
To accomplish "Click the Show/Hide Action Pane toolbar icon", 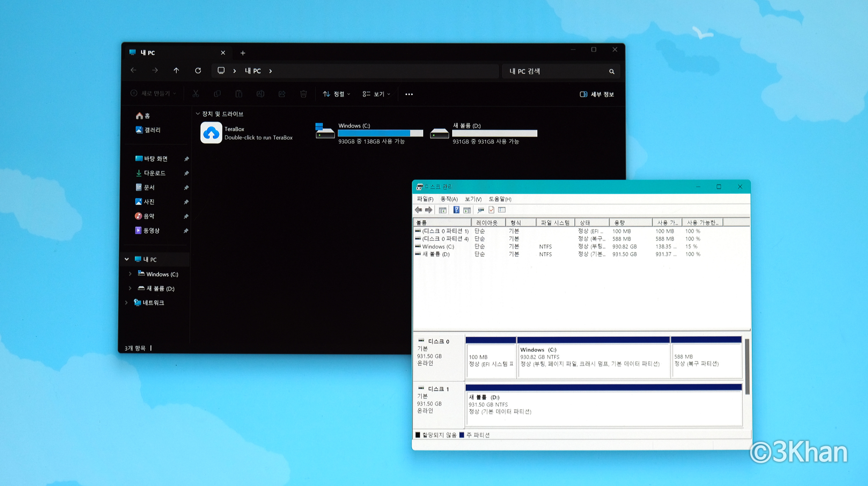I will click(x=467, y=210).
